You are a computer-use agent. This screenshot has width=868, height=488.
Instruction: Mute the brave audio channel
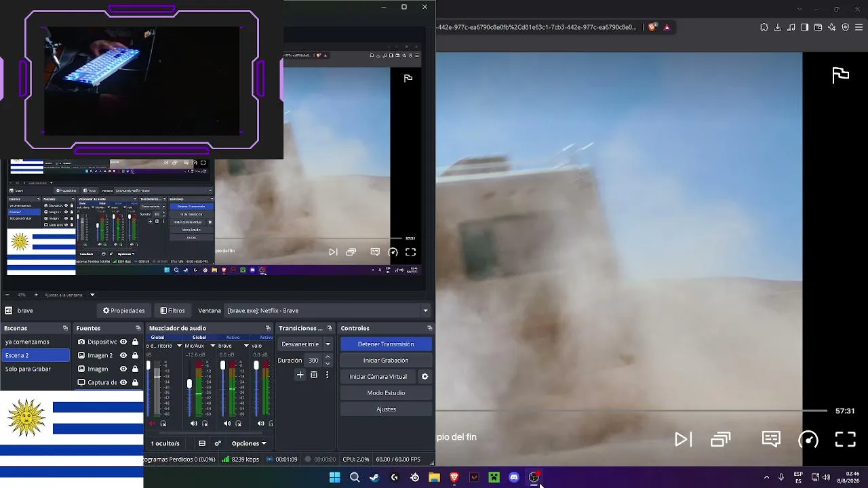tap(227, 424)
